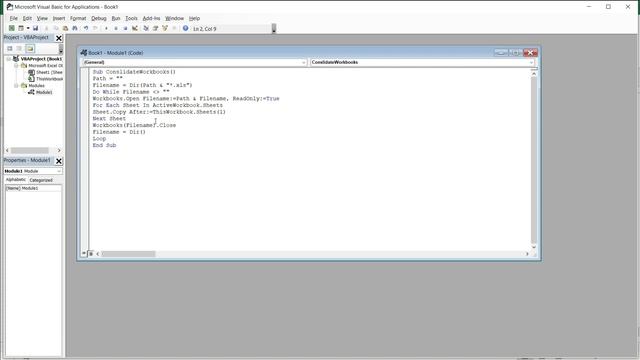Click the Undo toolbar icon
This screenshot has width=640, height=360.
pos(86,28)
